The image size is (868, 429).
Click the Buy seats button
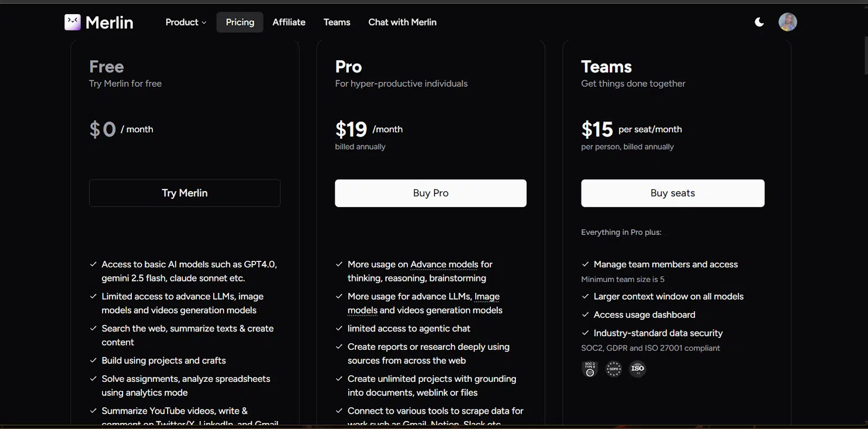(x=673, y=193)
